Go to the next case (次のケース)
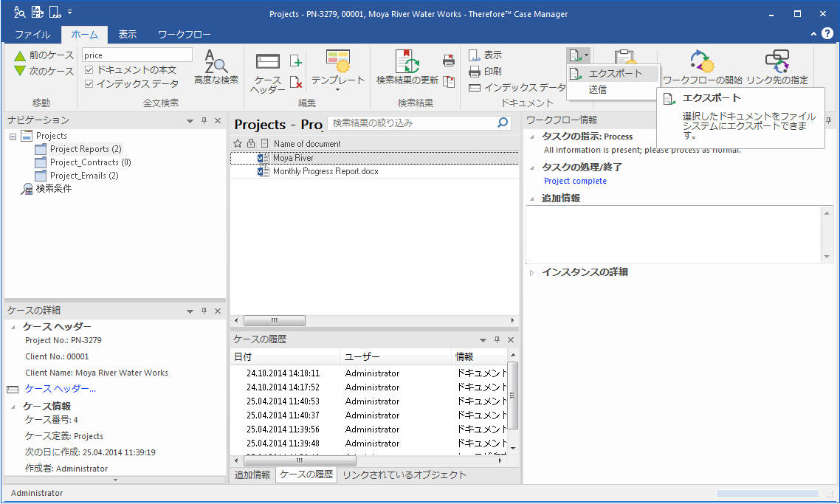 tap(44, 71)
